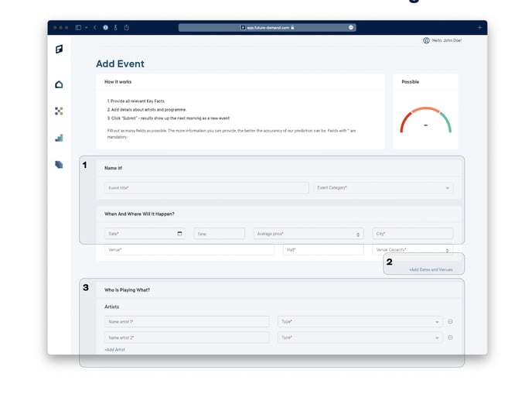This screenshot has width=532, height=394.
Task: Focus the Hall input field
Action: pos(323,250)
